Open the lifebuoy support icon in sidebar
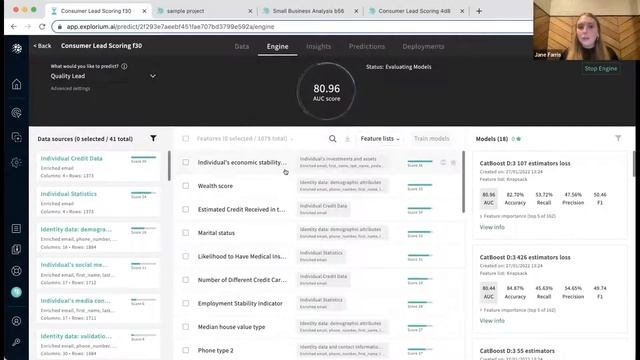This screenshot has width=640, height=360. click(x=16, y=271)
